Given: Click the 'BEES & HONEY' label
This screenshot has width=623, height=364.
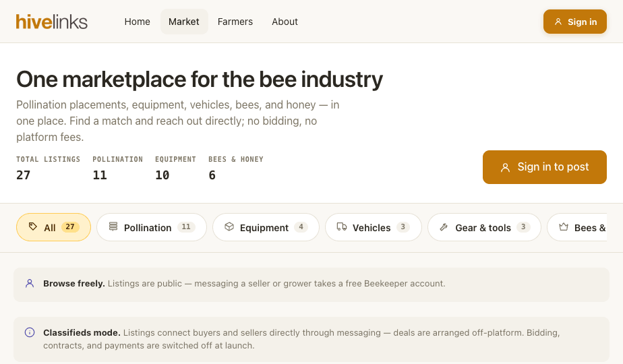Looking at the screenshot, I should coord(236,159).
